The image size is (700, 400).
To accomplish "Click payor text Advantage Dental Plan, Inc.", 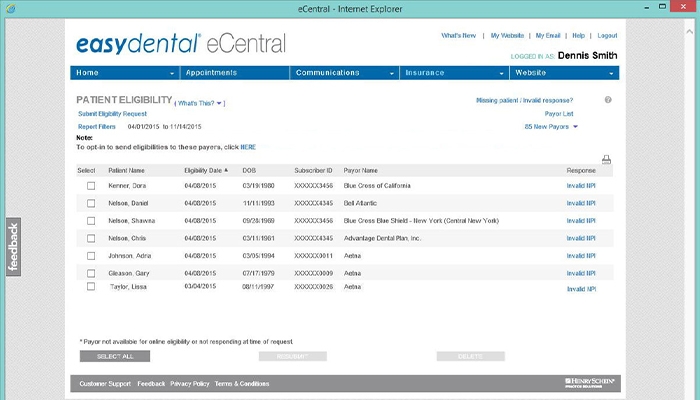I will pyautogui.click(x=382, y=238).
